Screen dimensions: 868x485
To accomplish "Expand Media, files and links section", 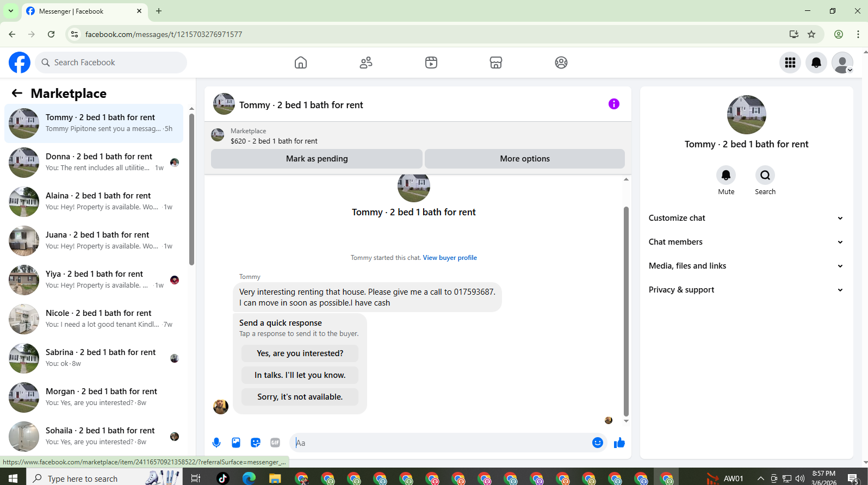I will 746,266.
